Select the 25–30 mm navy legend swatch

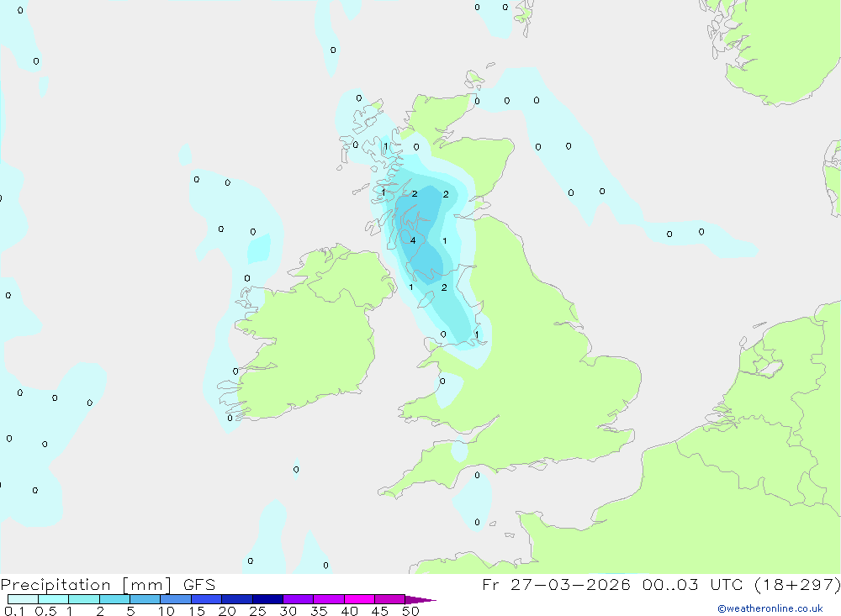point(267,599)
